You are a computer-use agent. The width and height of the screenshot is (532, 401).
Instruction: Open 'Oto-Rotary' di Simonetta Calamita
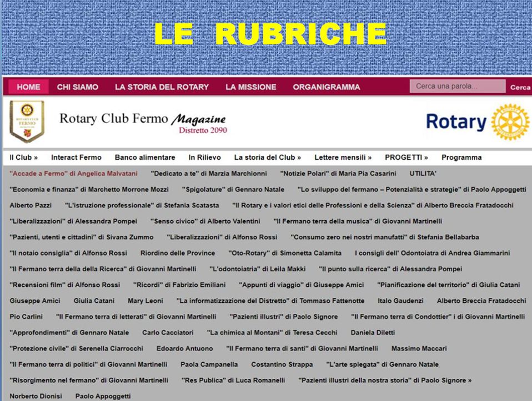click(285, 253)
